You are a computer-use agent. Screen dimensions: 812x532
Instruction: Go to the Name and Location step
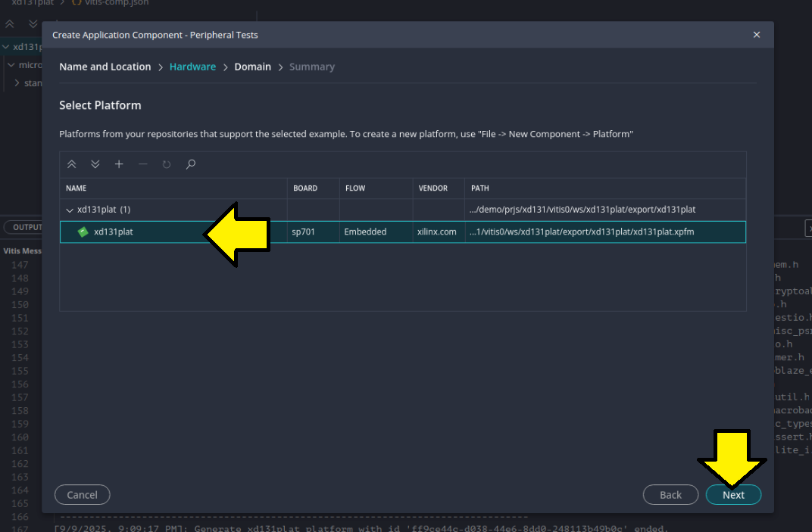pyautogui.click(x=105, y=67)
